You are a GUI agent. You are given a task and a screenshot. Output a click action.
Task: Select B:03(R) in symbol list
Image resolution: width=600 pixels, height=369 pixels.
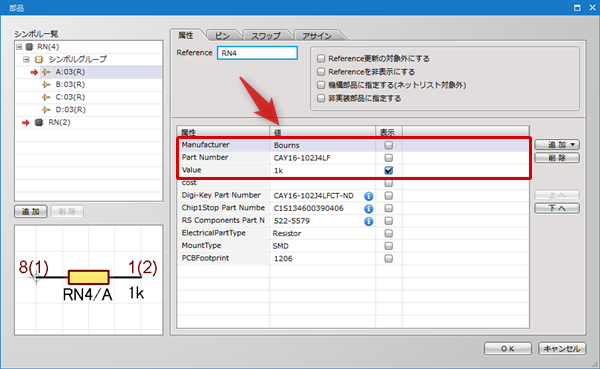pos(70,85)
